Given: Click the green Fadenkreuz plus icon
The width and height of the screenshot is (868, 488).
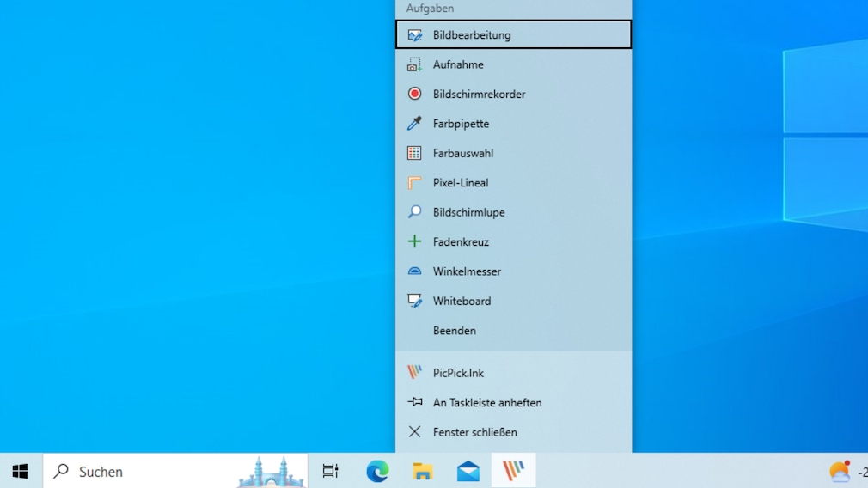Looking at the screenshot, I should pyautogui.click(x=414, y=242).
